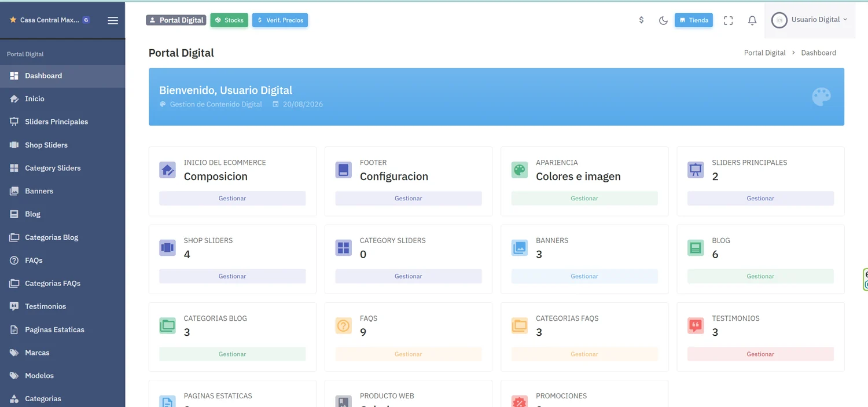Image resolution: width=868 pixels, height=407 pixels.
Task: Click Gestionar under Blog card
Action: (760, 276)
